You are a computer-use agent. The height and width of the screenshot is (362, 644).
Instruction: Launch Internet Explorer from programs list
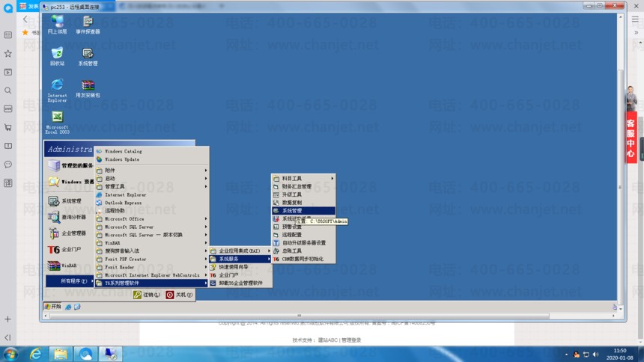(x=151, y=194)
